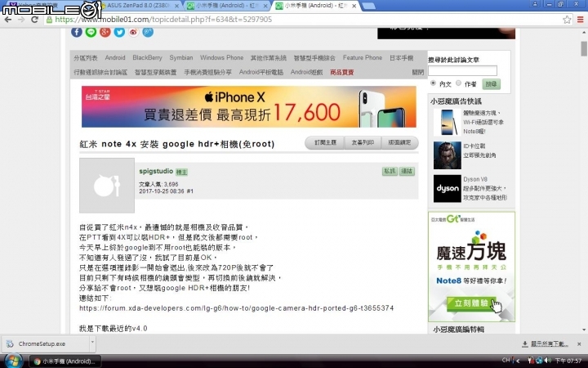The height and width of the screenshot is (368, 588).
Task: Share the post on Facebook
Action: [77, 32]
